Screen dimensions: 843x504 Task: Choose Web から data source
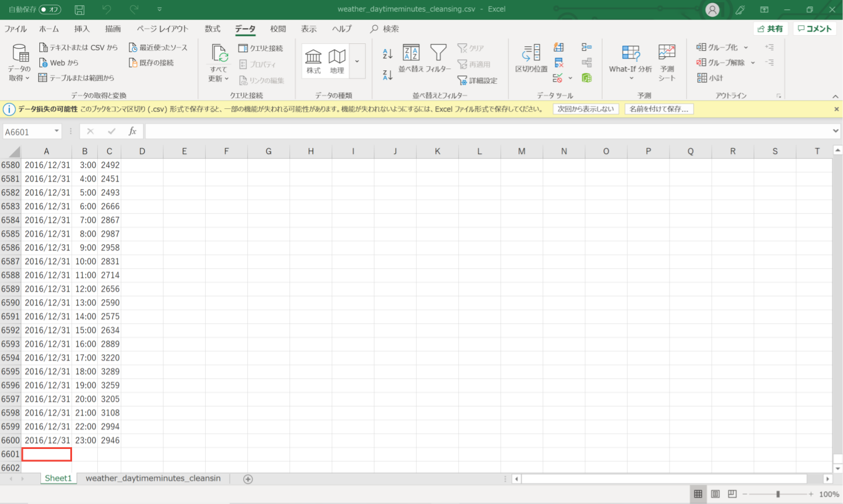[59, 63]
